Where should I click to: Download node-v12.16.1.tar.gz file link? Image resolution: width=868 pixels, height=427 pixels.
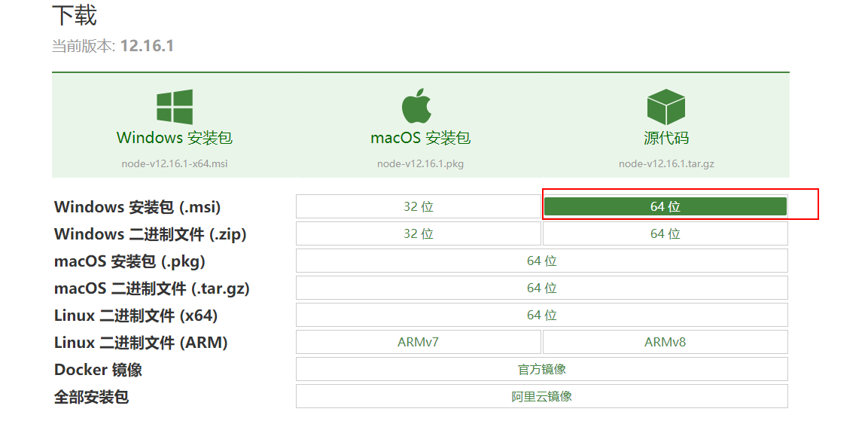(666, 164)
